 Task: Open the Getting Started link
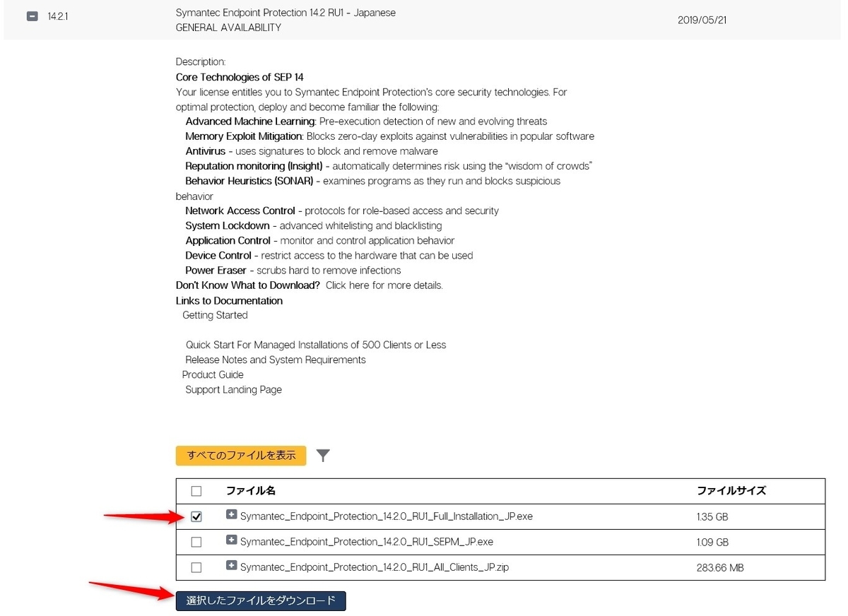(x=215, y=315)
